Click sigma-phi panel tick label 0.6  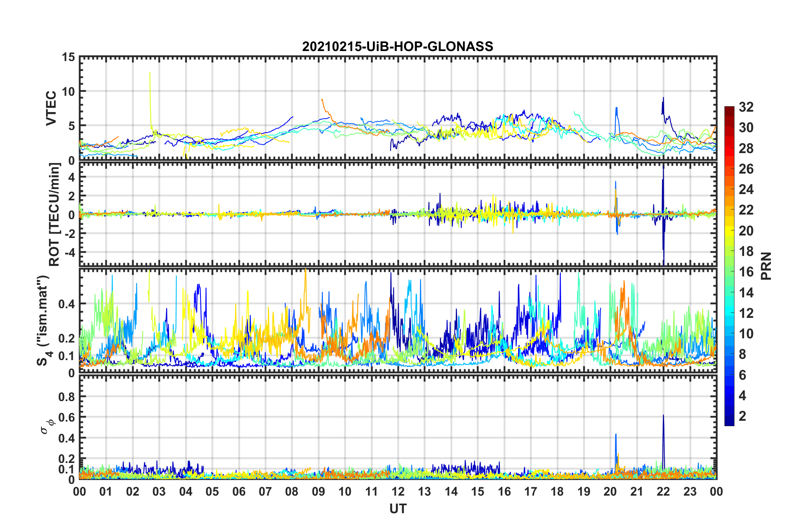tap(67, 417)
